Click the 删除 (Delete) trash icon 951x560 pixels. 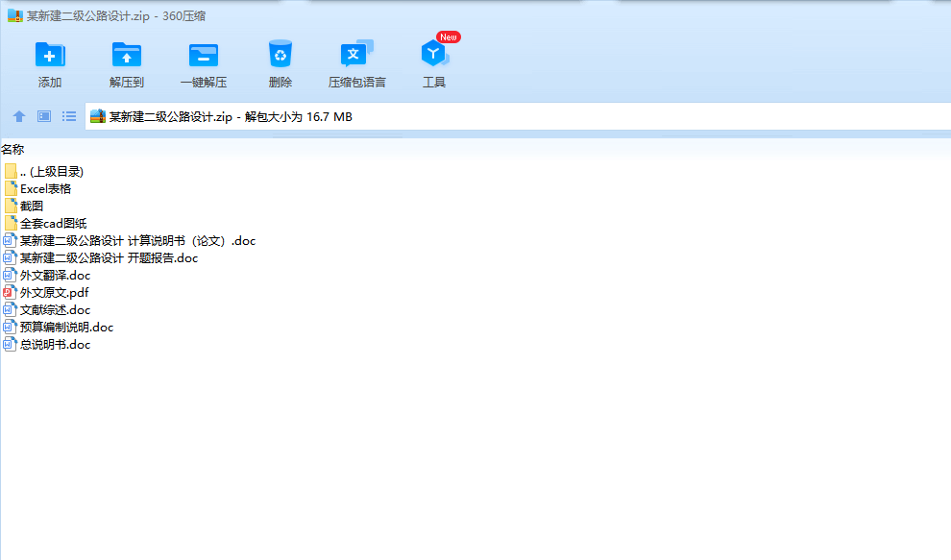280,55
